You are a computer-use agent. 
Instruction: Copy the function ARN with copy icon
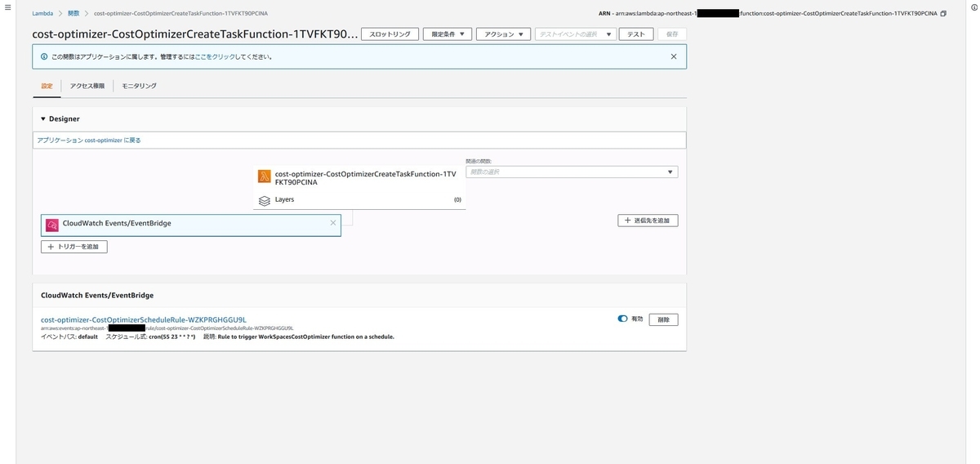coord(943,14)
